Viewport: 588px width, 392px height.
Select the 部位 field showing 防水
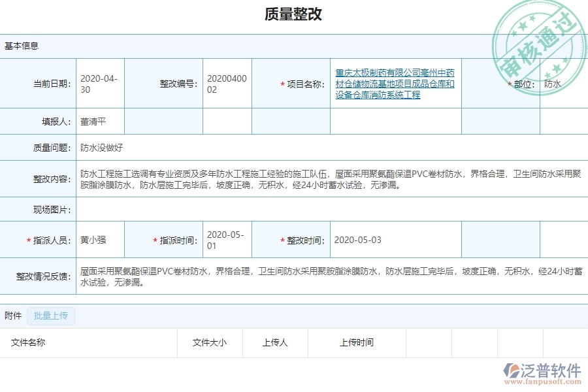coord(563,83)
